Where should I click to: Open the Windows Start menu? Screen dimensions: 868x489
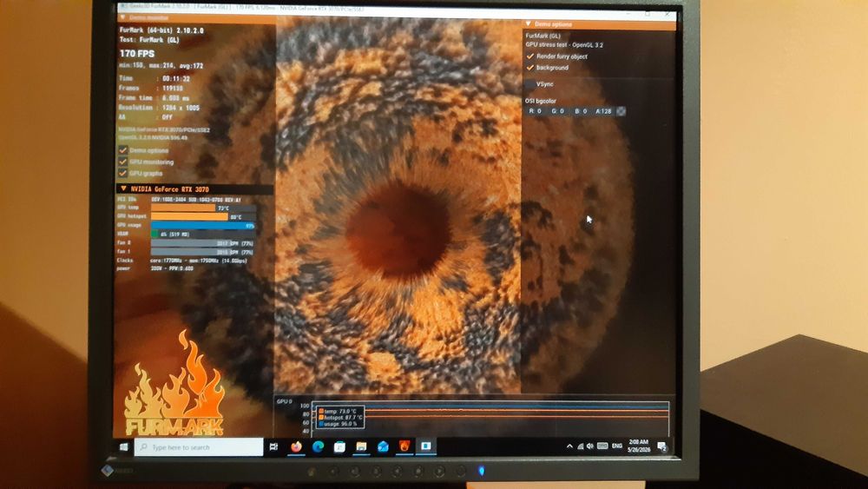click(124, 446)
